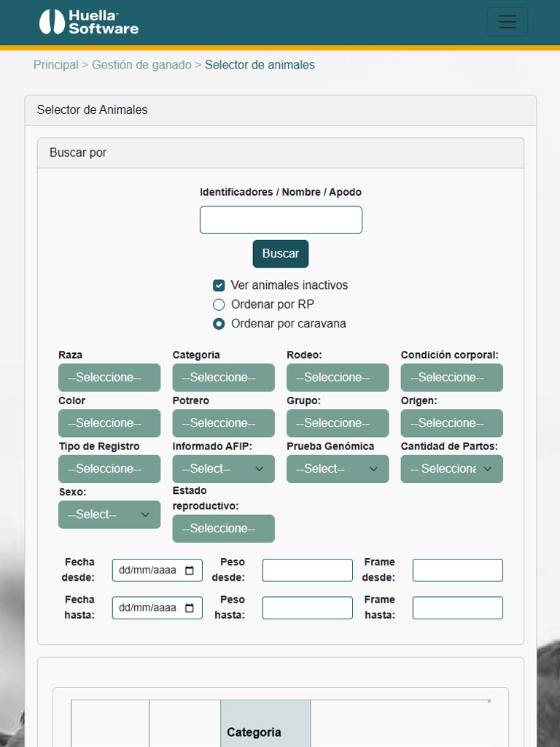Open calendar picker for Fecha desde

190,570
